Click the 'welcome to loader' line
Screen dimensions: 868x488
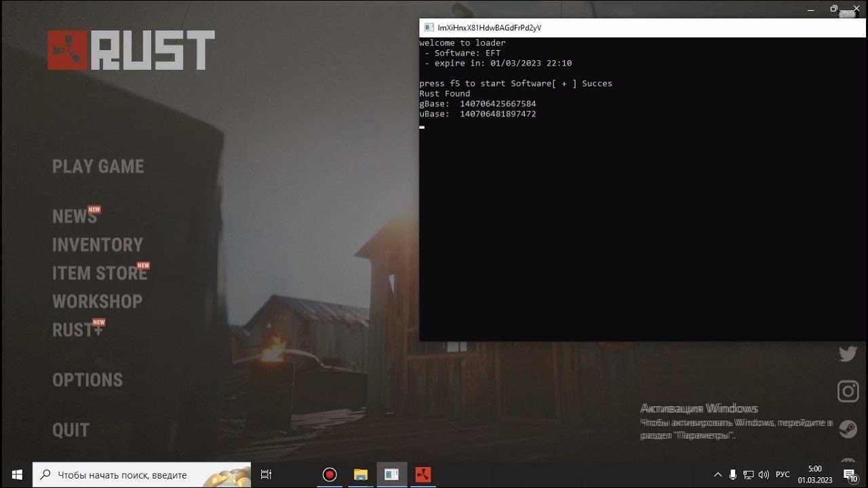pyautogui.click(x=462, y=43)
